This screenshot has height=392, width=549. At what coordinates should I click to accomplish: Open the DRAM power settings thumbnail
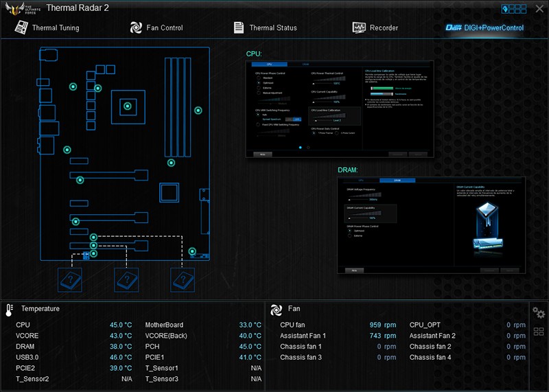pos(432,225)
